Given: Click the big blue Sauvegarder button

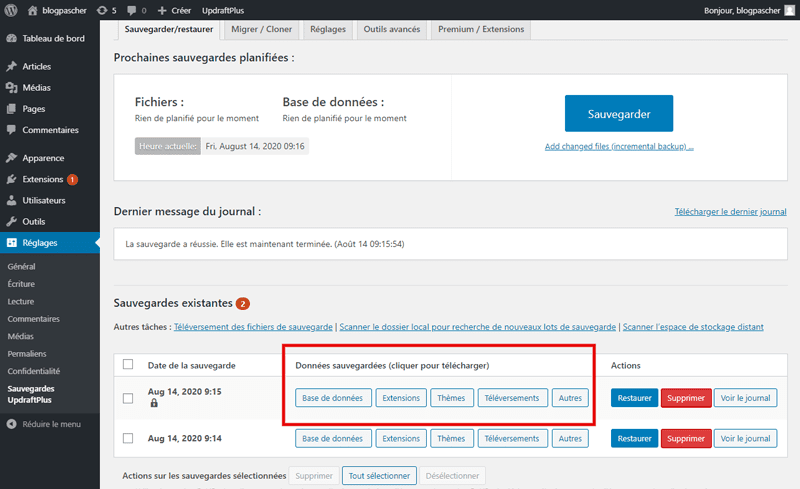Looking at the screenshot, I should coord(619,113).
